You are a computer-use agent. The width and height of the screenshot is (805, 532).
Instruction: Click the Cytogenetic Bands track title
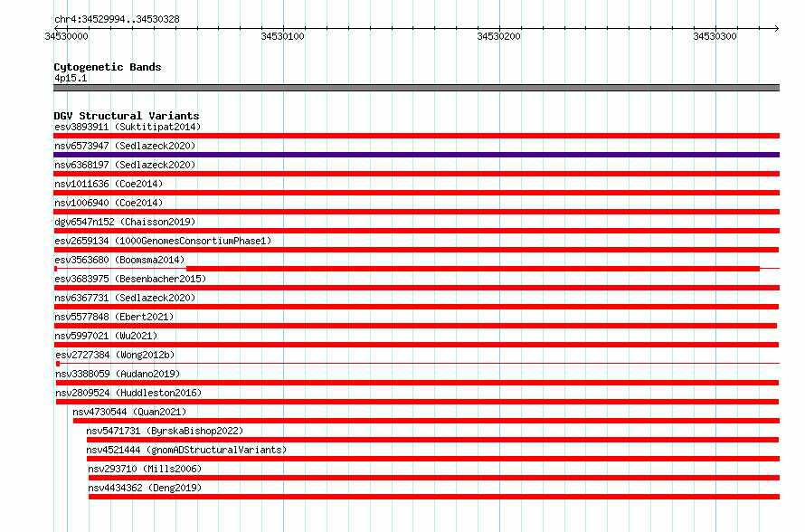pyautogui.click(x=108, y=67)
